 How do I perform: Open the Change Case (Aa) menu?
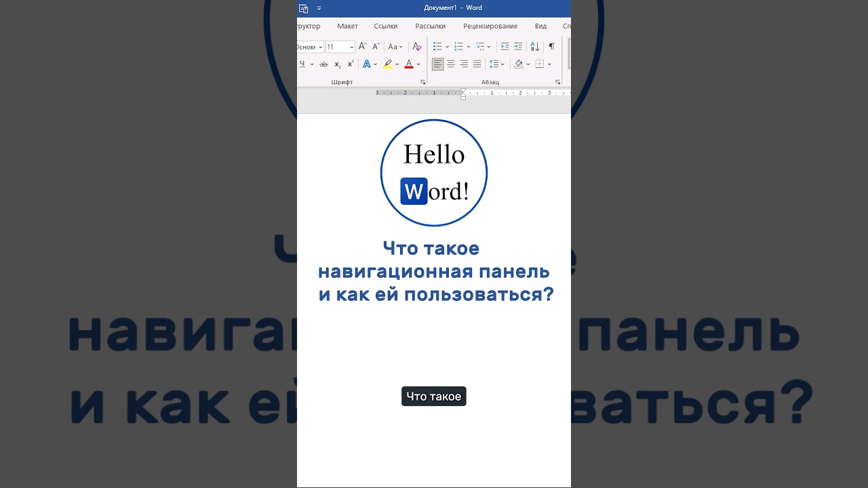(395, 47)
